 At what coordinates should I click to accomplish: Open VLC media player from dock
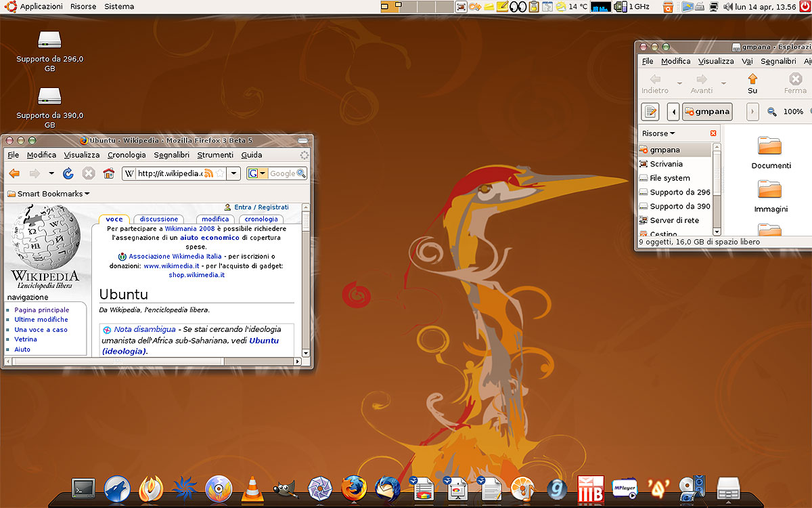pyautogui.click(x=253, y=488)
